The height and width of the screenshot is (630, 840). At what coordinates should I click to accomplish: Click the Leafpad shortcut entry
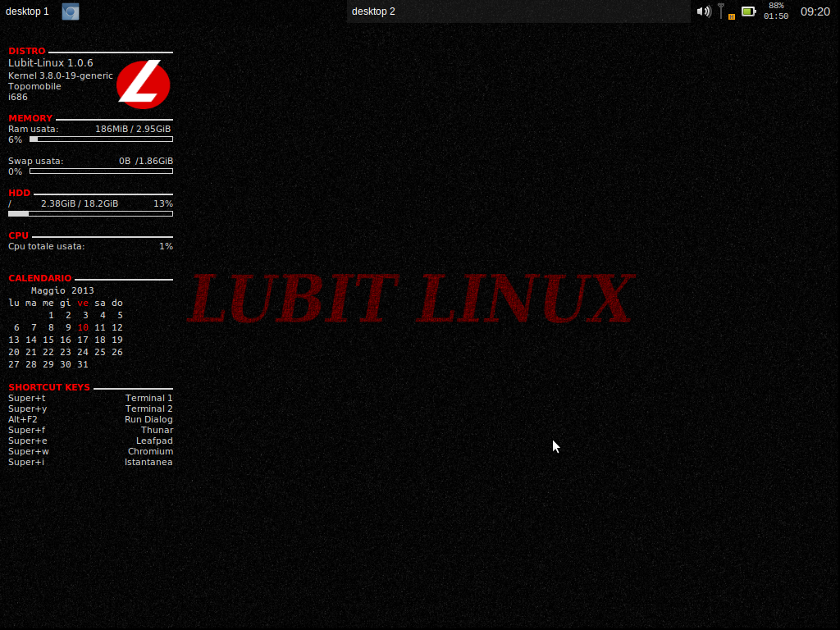tap(154, 441)
